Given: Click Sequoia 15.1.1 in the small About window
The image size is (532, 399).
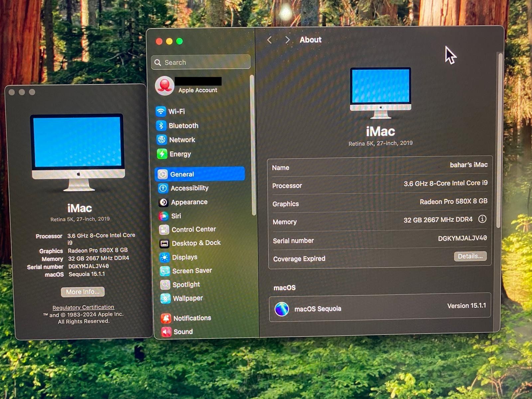Looking at the screenshot, I should pyautogui.click(x=87, y=274).
